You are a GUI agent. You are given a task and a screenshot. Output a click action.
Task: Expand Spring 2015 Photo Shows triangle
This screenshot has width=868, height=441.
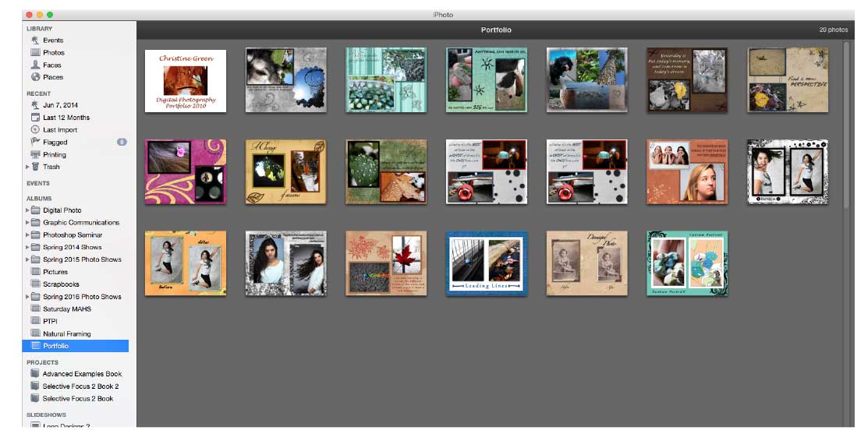click(x=27, y=259)
